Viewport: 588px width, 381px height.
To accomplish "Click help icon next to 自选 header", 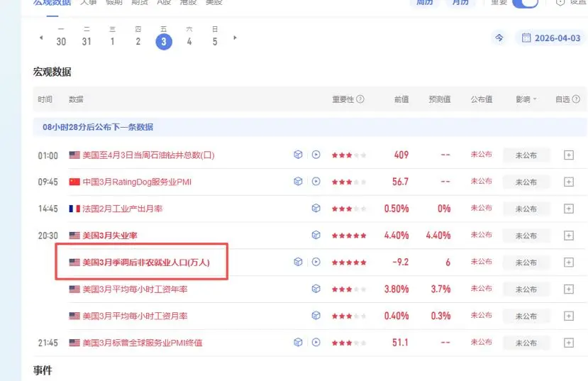I will coord(576,99).
